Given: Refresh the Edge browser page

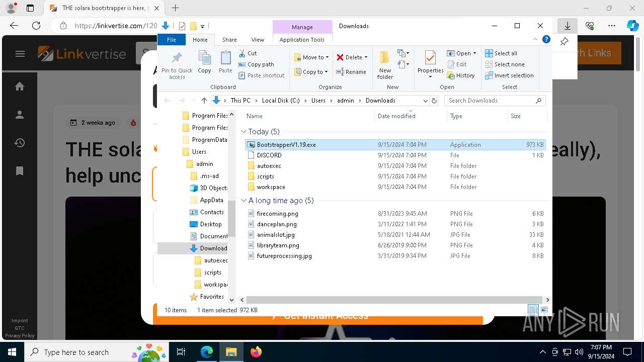Looking at the screenshot, I should pyautogui.click(x=36, y=26).
